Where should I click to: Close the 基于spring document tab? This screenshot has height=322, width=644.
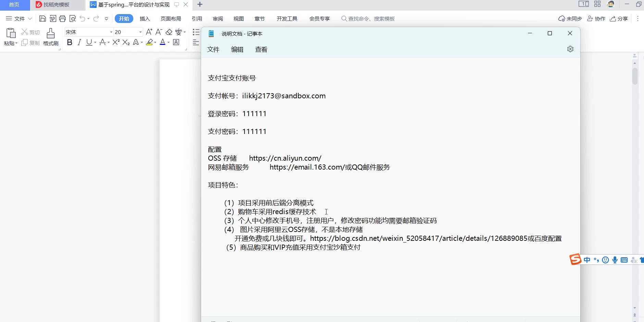tap(186, 4)
